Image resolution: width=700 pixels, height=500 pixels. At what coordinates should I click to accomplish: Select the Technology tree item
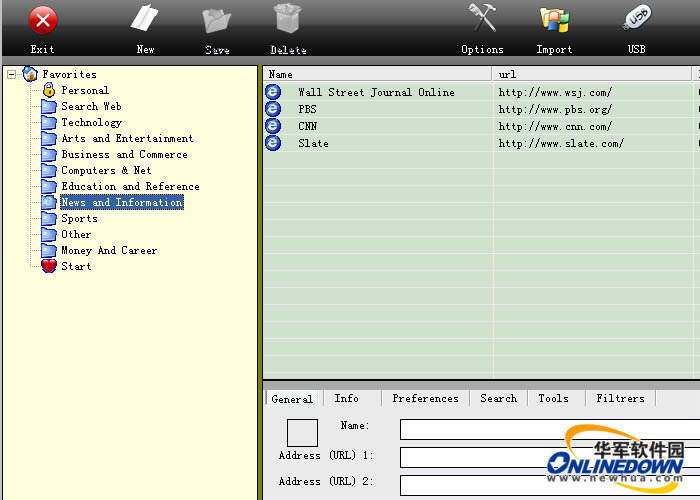click(92, 122)
